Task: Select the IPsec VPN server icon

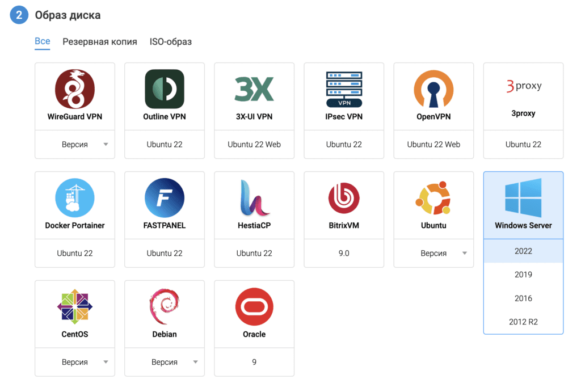Action: point(344,89)
